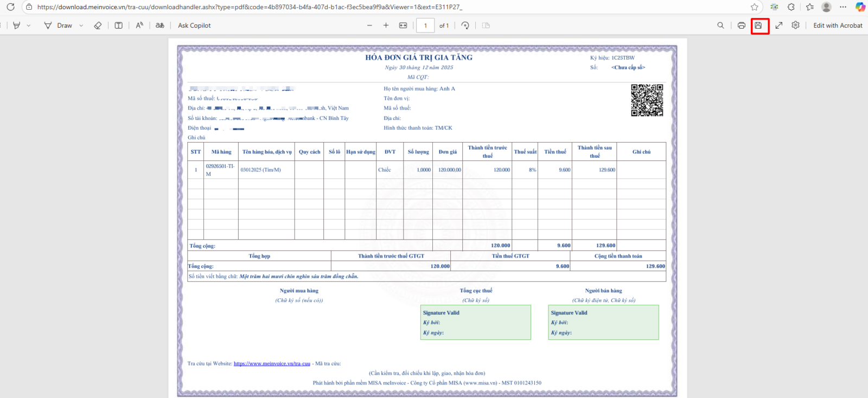868x398 pixels.
Task: Enter PDF full screen mode
Action: [x=778, y=25]
